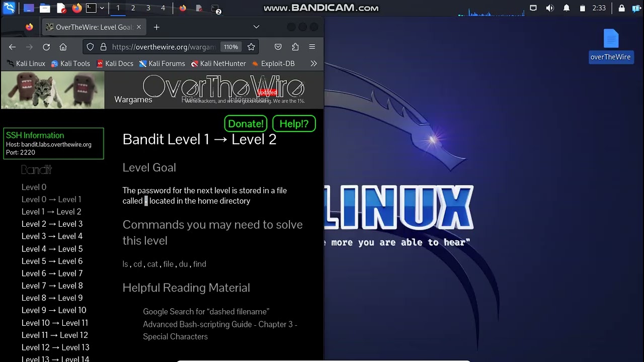Click the logout session icon in panel

[x=636, y=8]
